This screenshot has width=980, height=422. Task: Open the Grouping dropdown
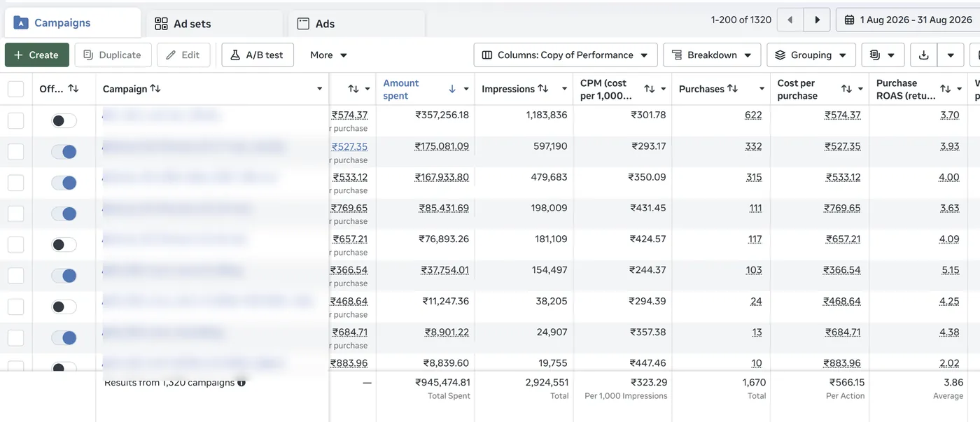tap(811, 55)
